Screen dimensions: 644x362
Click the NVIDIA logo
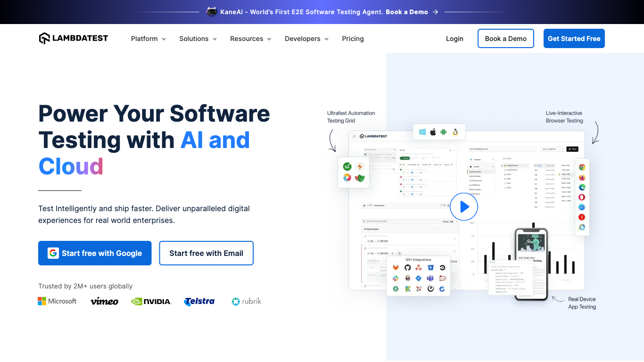click(x=151, y=301)
